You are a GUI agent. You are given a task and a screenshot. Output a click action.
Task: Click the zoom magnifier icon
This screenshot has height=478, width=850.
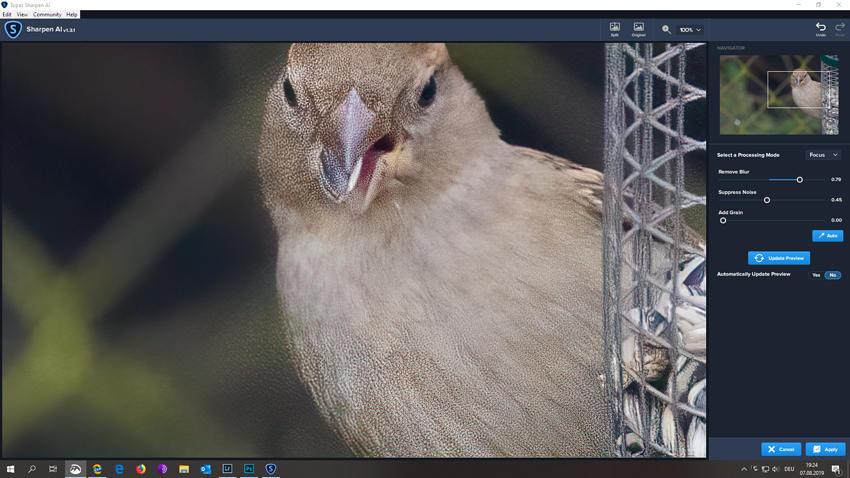coord(666,30)
